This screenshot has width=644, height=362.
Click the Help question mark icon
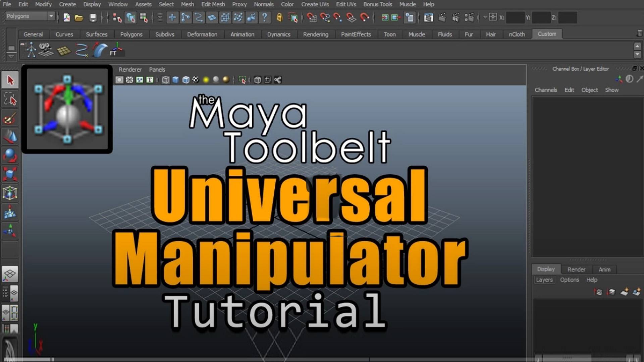coord(265,17)
